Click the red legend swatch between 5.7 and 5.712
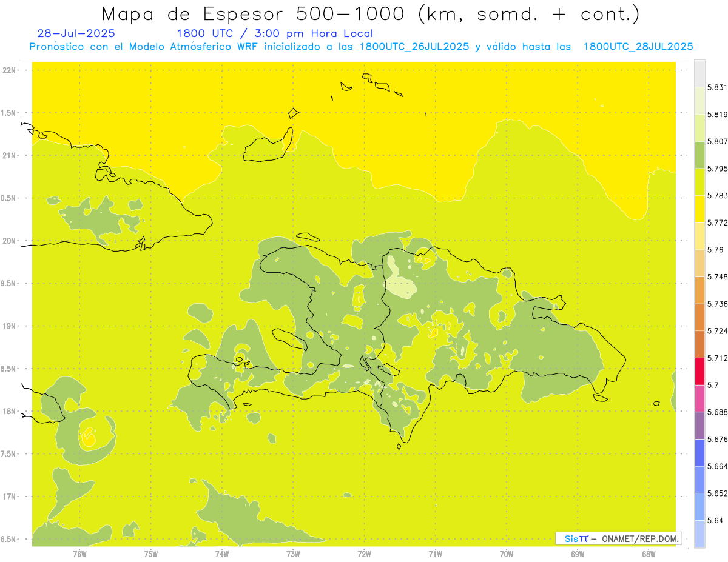The height and width of the screenshot is (562, 728). [699, 371]
